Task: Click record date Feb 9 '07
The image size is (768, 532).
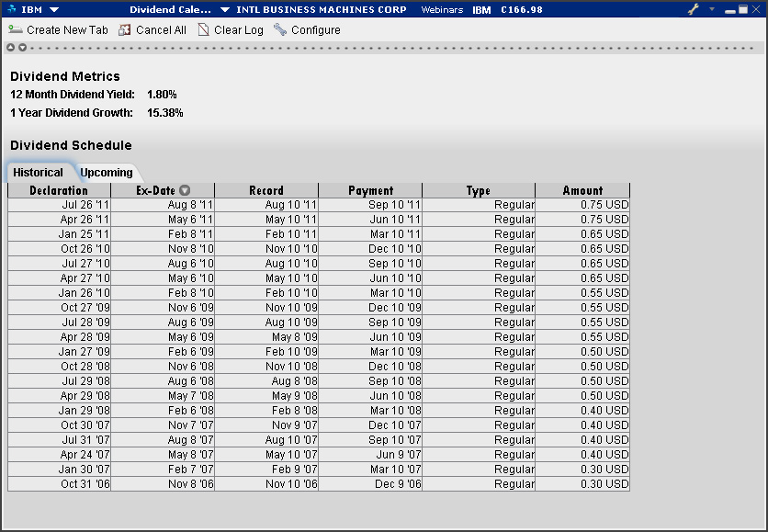Action: click(x=266, y=470)
